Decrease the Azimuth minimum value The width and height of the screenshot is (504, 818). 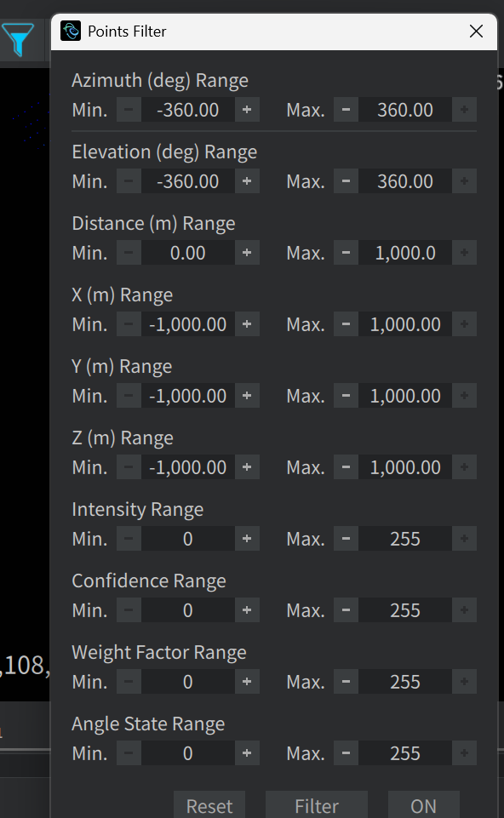pos(128,109)
